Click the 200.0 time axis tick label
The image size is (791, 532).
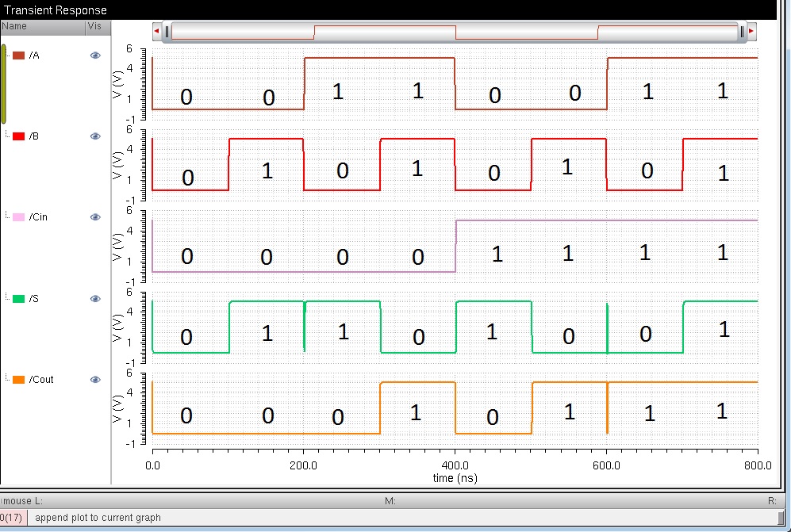[303, 465]
